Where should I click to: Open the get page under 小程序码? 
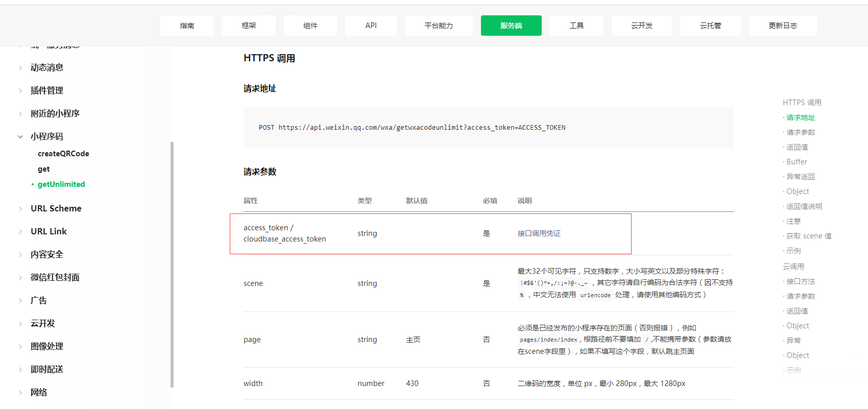[x=44, y=169]
